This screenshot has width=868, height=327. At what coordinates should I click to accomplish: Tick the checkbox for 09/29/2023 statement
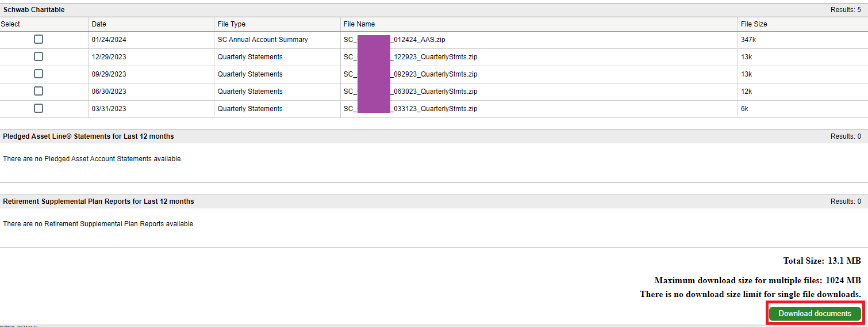(x=39, y=74)
